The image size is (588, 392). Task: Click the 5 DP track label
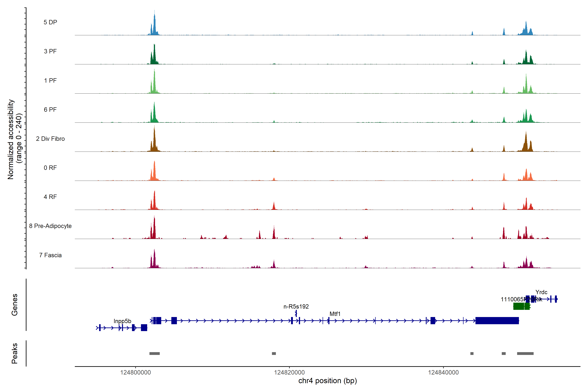[x=50, y=22]
